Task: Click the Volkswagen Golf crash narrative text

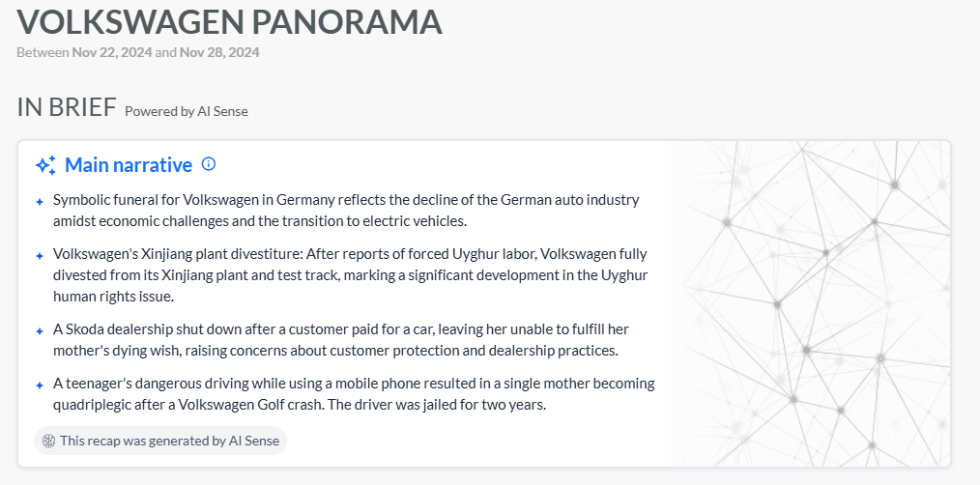Action: [x=353, y=394]
